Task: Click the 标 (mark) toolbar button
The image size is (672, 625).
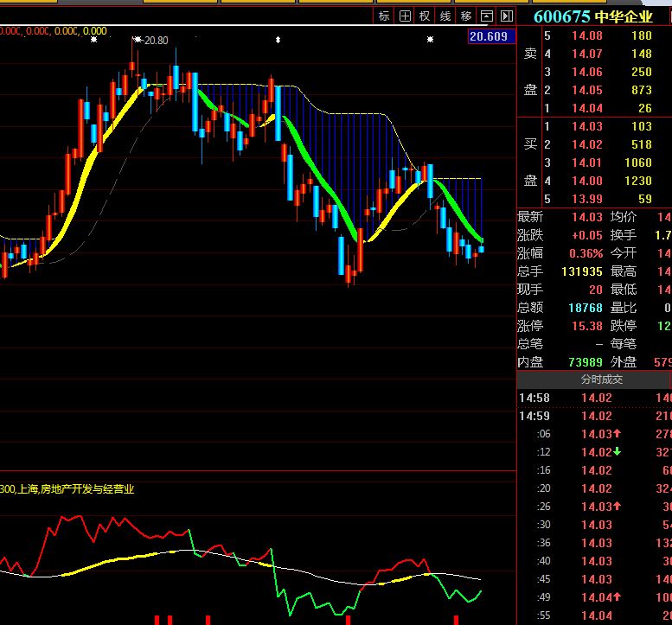Action: click(384, 16)
